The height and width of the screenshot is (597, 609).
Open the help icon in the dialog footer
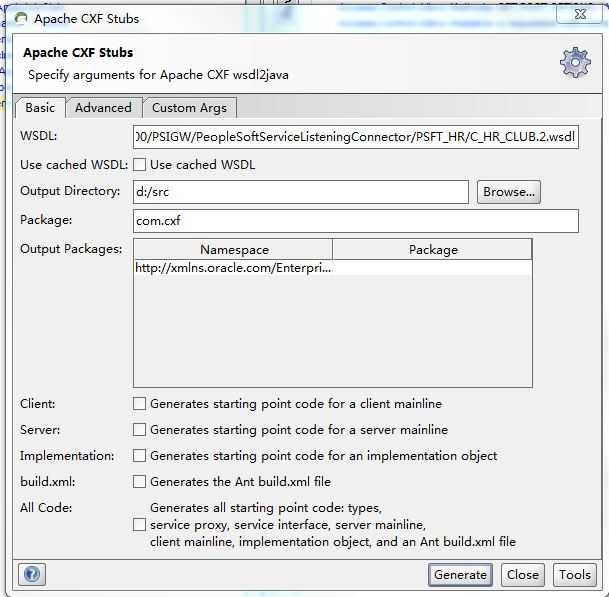point(32,574)
